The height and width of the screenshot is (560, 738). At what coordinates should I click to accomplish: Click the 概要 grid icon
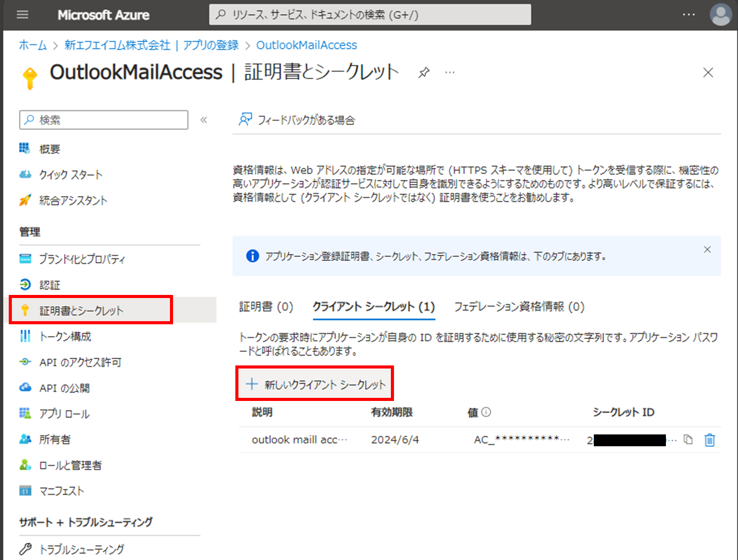coord(25,149)
